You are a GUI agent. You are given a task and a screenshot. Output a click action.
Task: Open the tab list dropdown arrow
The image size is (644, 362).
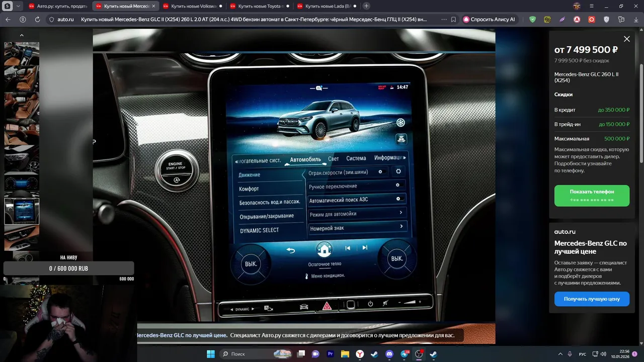[x=19, y=6]
